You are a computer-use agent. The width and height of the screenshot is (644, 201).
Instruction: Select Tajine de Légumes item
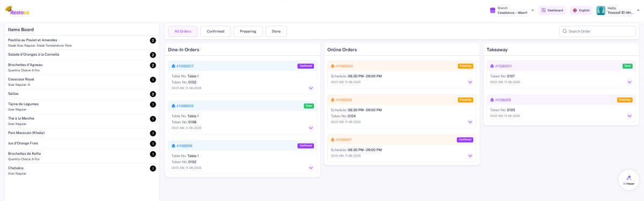tap(82, 106)
